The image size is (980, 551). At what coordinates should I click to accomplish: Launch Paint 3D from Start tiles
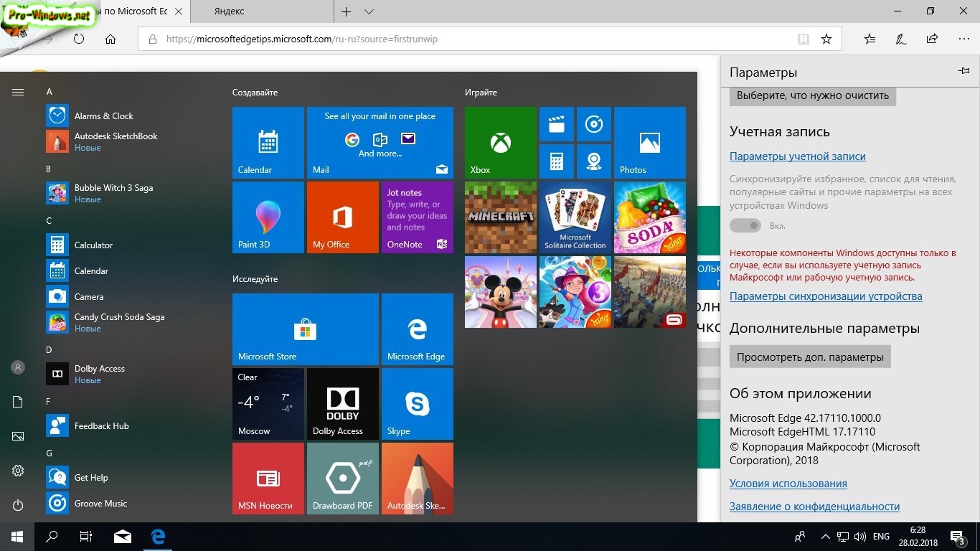pyautogui.click(x=268, y=217)
